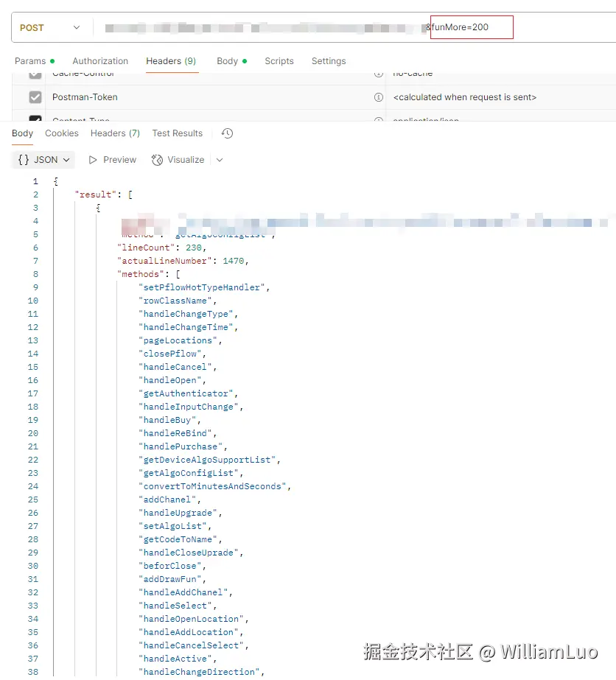The height and width of the screenshot is (680, 616).
Task: Click "handleAddLocation" on line 35
Action: coord(189,632)
